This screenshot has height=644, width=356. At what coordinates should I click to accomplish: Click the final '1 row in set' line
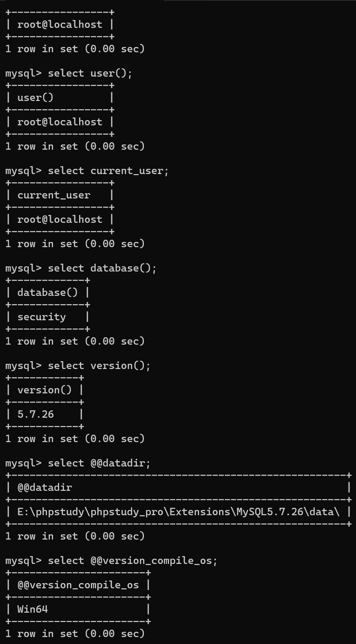click(75, 634)
